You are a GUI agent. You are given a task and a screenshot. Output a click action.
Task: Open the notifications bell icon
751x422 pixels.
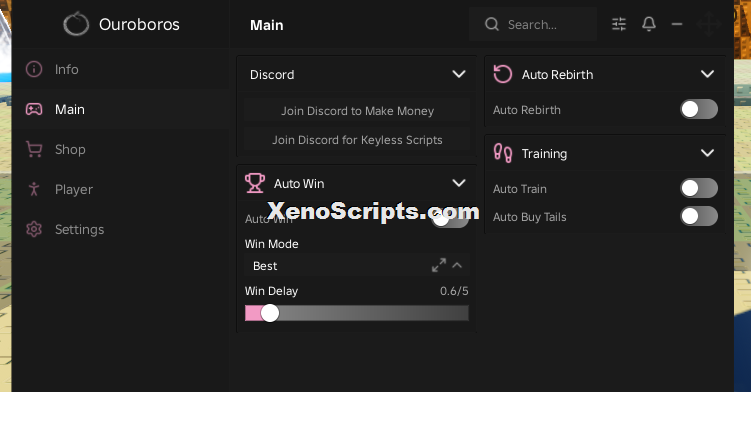tap(649, 24)
